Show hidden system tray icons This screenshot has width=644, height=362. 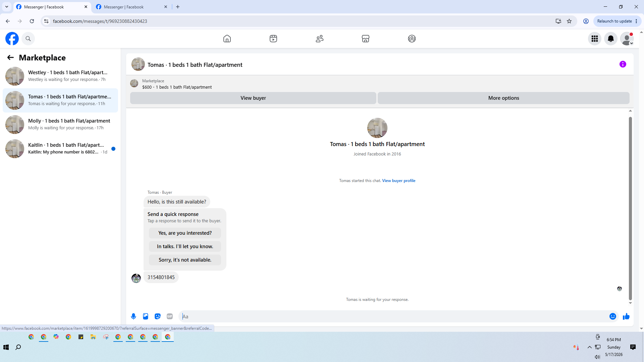590,347
